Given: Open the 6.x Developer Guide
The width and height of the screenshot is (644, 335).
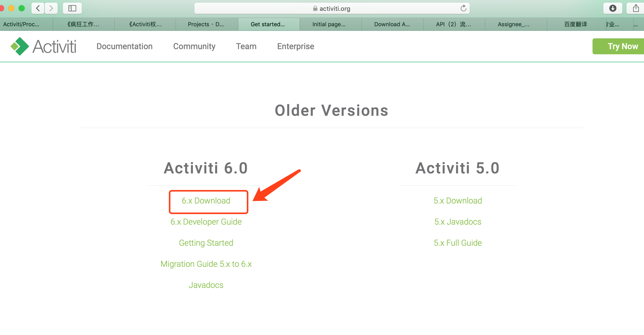Looking at the screenshot, I should coord(206,222).
